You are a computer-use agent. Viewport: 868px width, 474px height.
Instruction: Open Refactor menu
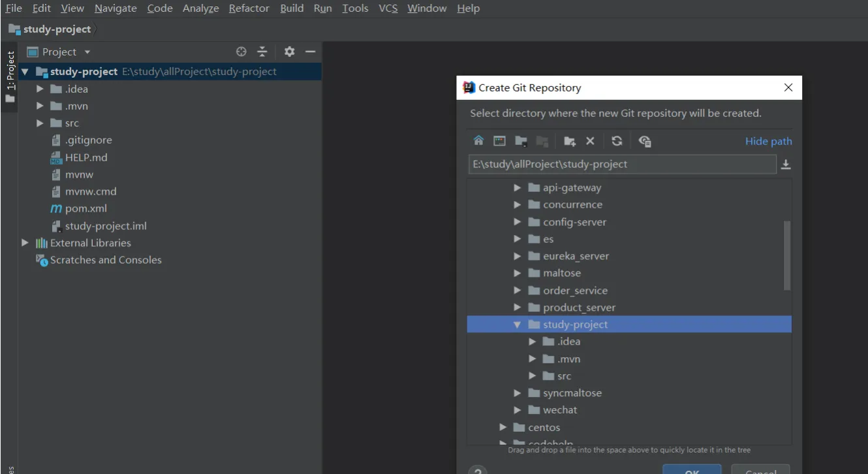coord(249,8)
